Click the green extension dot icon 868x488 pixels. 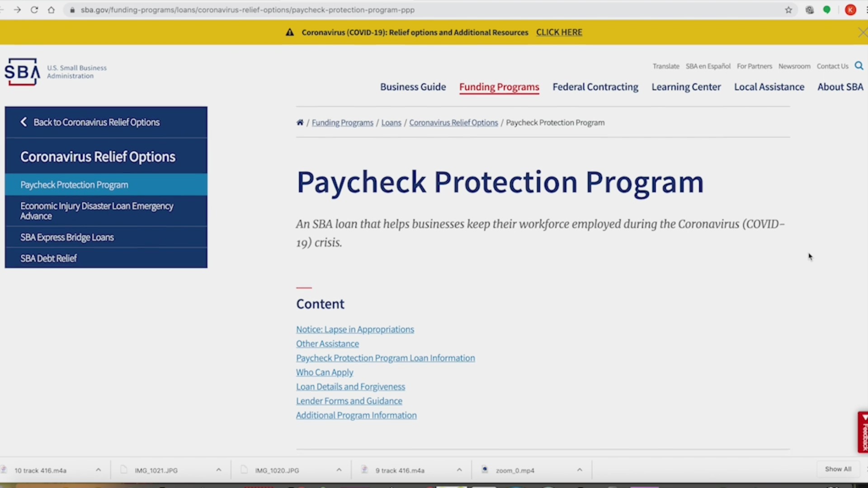827,9
